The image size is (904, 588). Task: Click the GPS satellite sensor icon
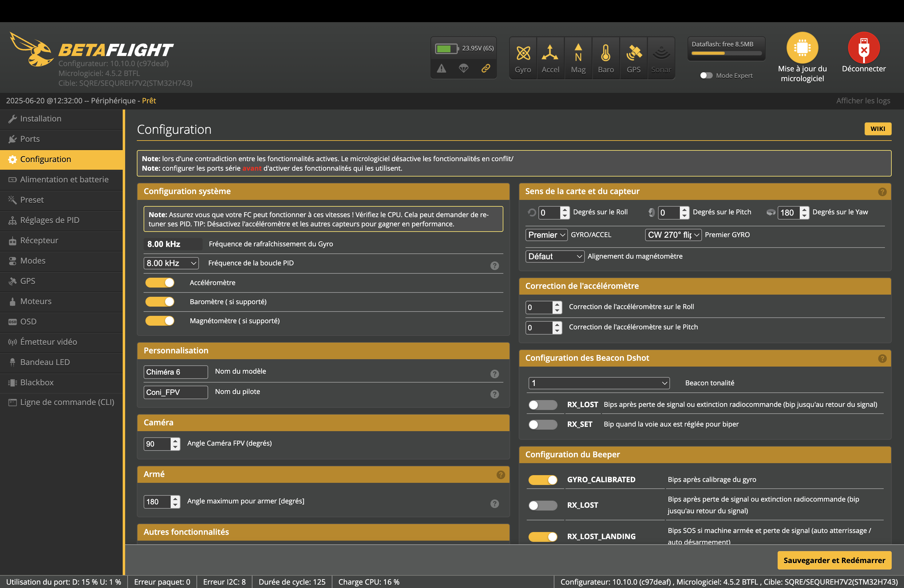(x=633, y=54)
